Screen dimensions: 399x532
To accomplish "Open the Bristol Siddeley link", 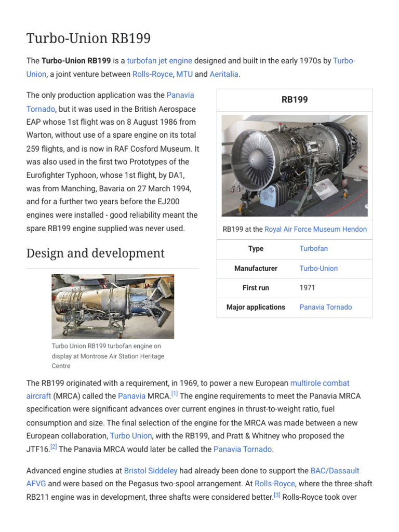I will 151,471.
